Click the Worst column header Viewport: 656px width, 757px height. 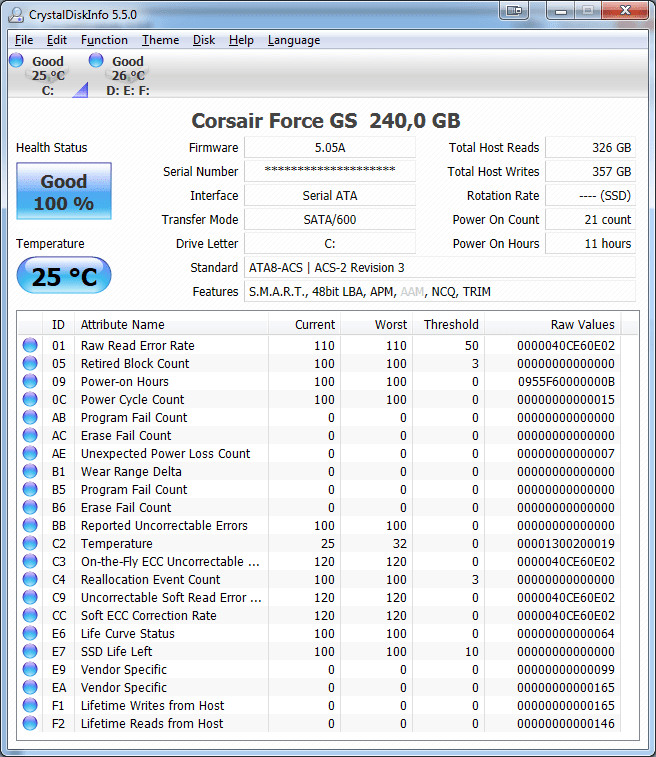click(x=377, y=324)
